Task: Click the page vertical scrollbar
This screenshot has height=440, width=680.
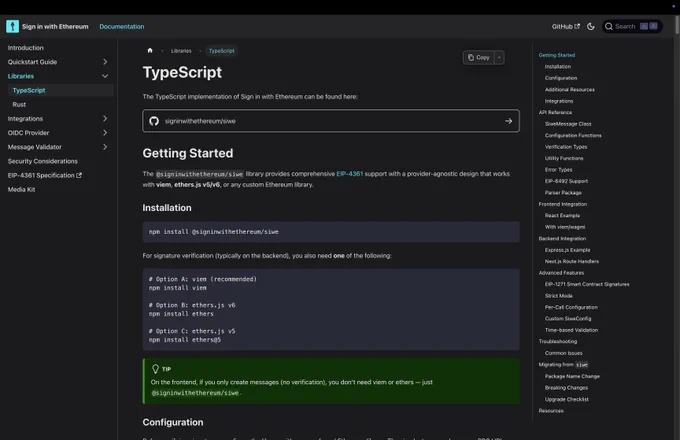Action: click(x=677, y=25)
